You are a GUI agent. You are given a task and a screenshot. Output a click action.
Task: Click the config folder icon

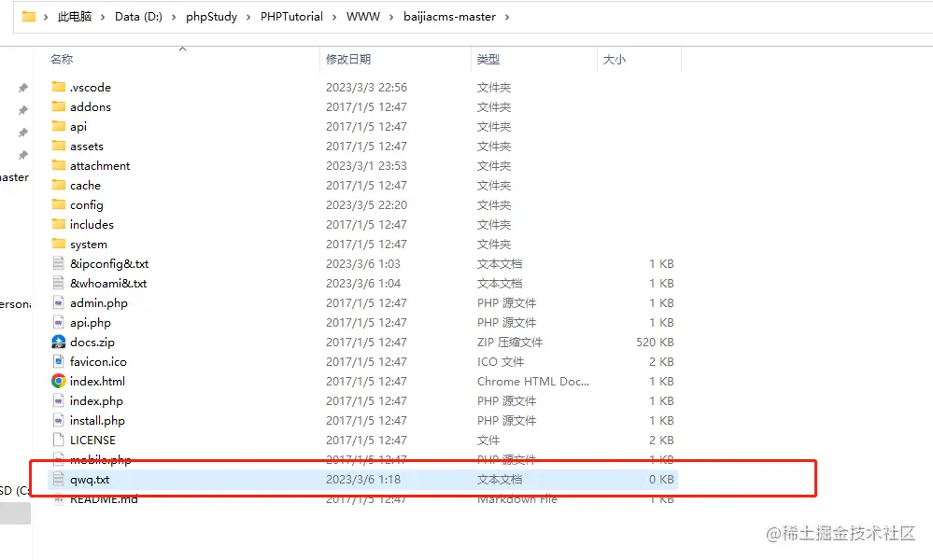[x=58, y=204]
